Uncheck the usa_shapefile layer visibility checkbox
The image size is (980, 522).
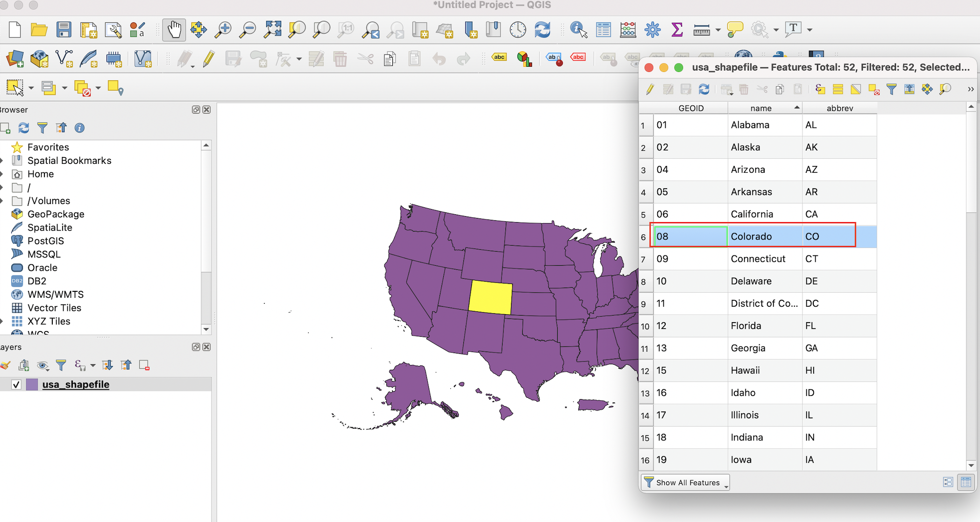17,385
